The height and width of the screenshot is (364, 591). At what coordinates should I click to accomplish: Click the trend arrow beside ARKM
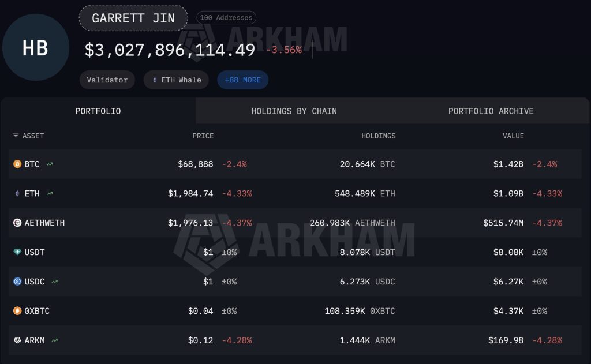click(x=54, y=340)
